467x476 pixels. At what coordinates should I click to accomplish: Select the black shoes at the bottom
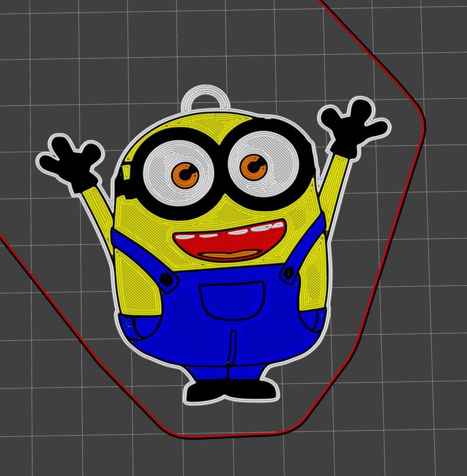point(233,392)
